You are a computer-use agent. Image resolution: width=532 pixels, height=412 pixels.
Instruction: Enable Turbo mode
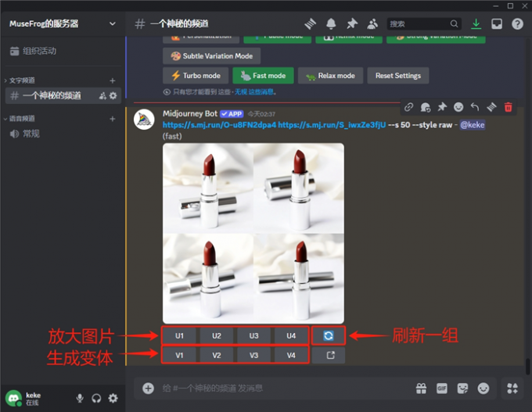click(x=196, y=75)
